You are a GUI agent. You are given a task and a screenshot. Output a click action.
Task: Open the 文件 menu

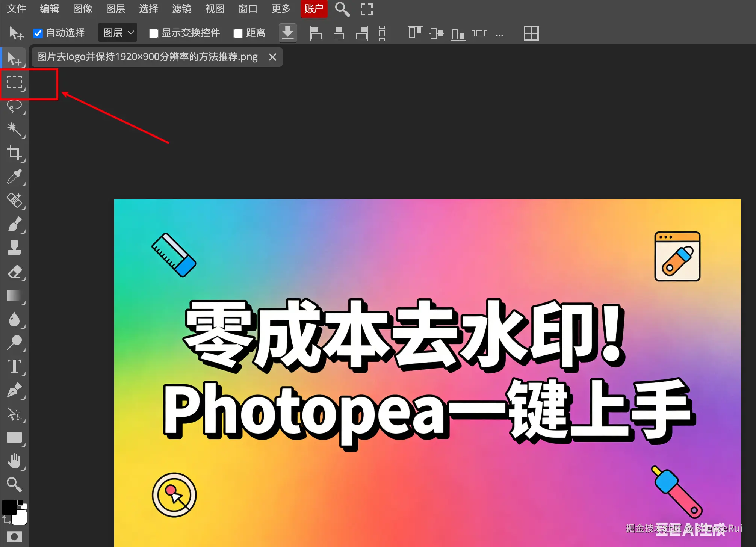point(17,9)
